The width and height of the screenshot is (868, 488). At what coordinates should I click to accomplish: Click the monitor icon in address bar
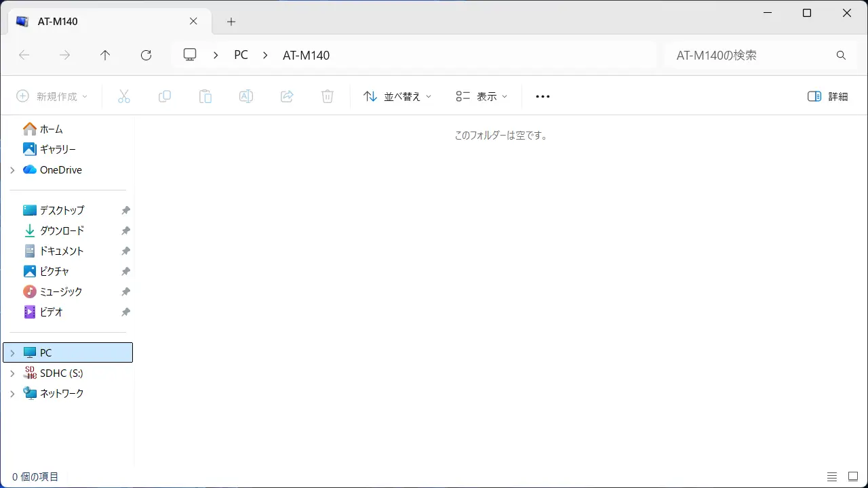click(x=190, y=55)
